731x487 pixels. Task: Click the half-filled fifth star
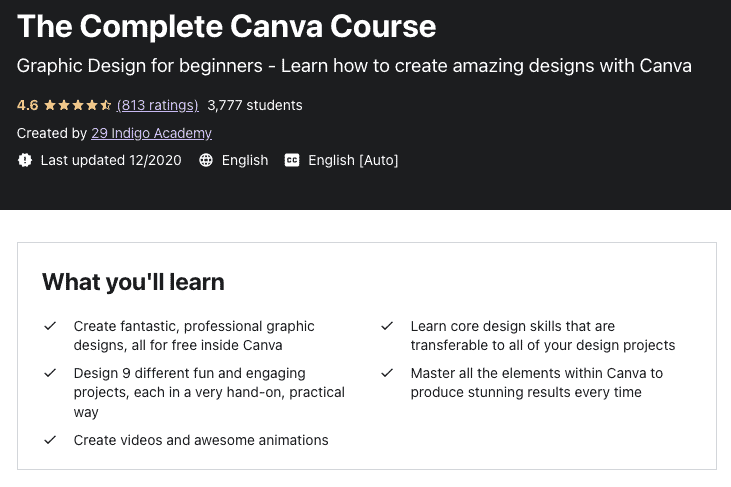point(106,105)
